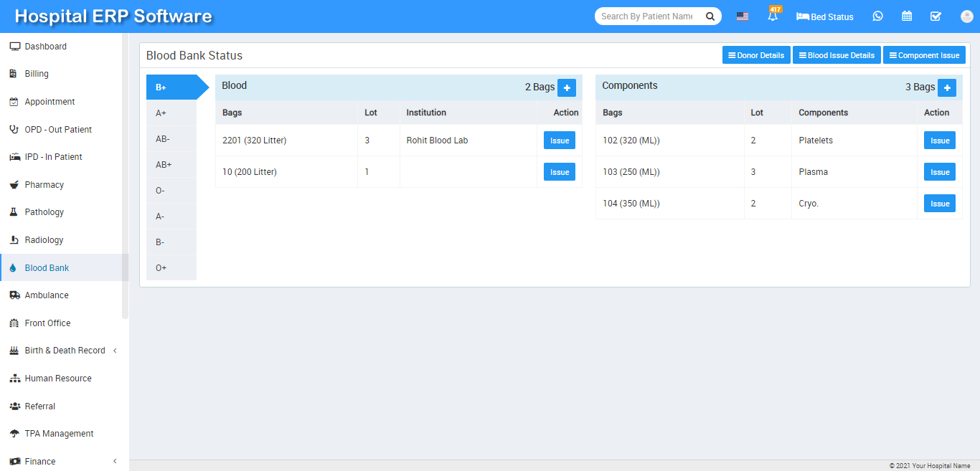Open the calendar icon in top bar

[x=907, y=16]
